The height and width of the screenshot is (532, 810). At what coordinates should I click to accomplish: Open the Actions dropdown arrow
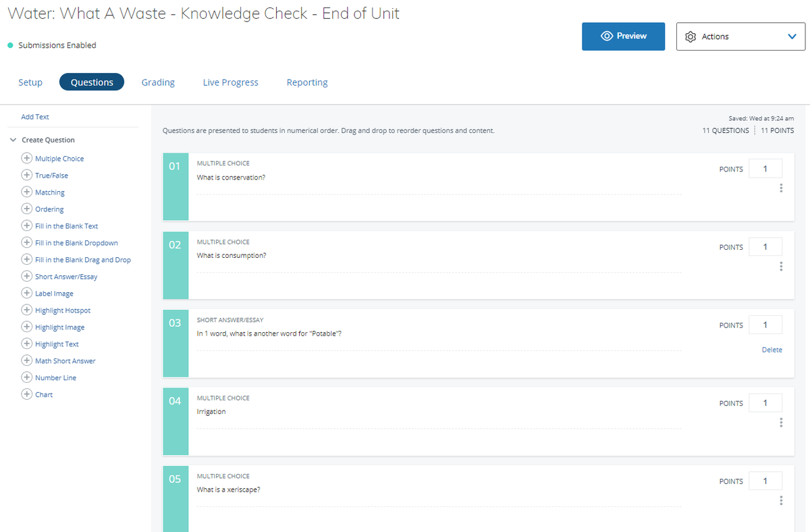[x=792, y=36]
